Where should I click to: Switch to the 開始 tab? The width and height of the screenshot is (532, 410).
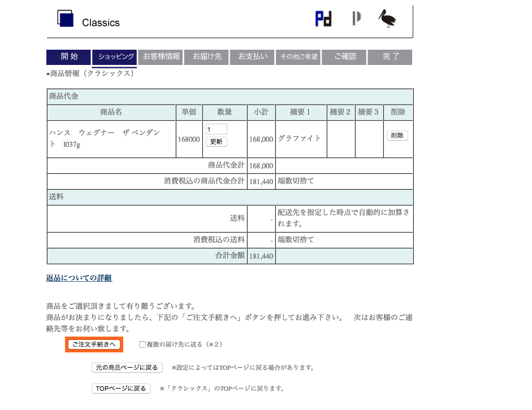tap(68, 57)
